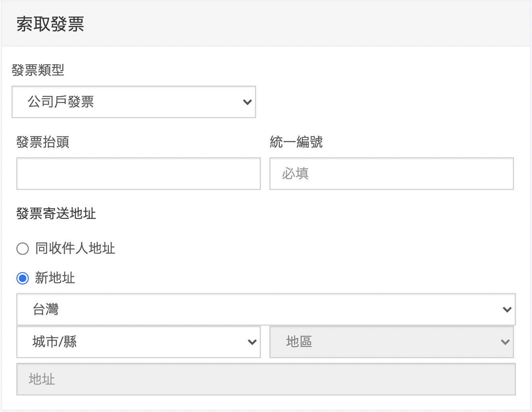The width and height of the screenshot is (532, 412).
Task: Click the 統一編號 field label
Action: tap(296, 142)
